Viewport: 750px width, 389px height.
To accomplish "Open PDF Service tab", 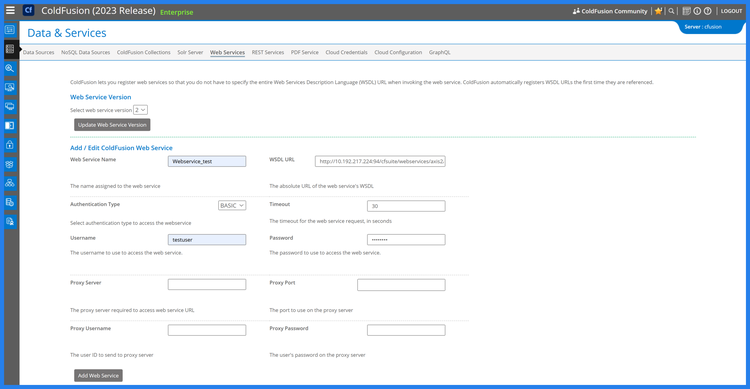I will 305,52.
